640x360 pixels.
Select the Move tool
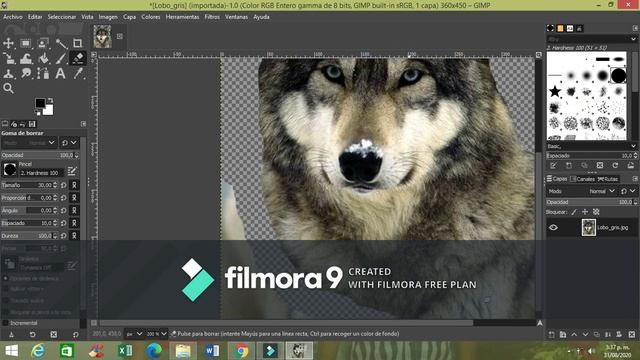tap(9, 43)
